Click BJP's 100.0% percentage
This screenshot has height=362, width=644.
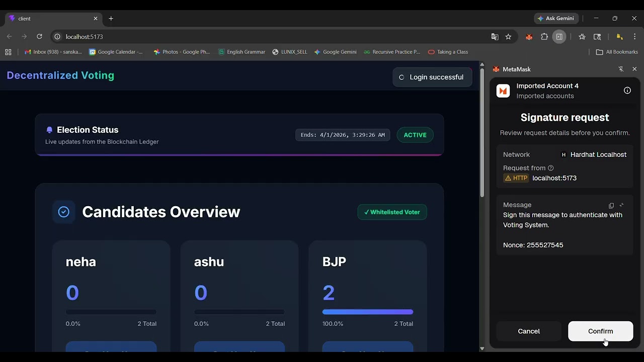[x=333, y=324]
